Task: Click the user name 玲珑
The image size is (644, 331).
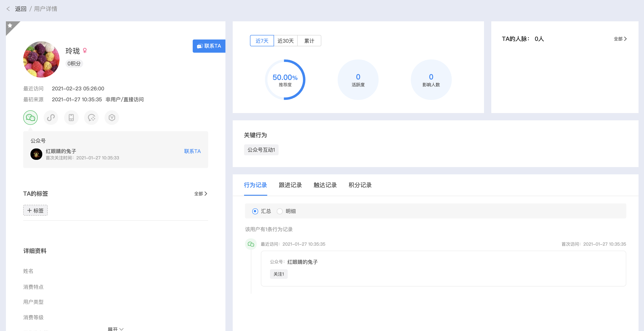Action: pos(72,51)
